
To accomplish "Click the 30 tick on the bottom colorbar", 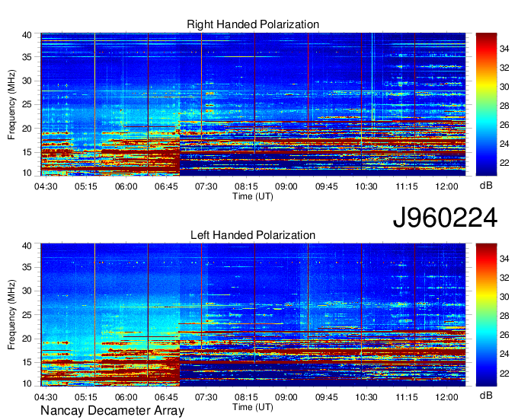I will point(504,297).
